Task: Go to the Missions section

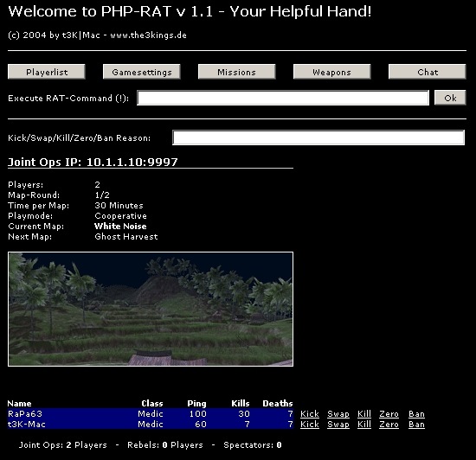Action: pyautogui.click(x=237, y=72)
